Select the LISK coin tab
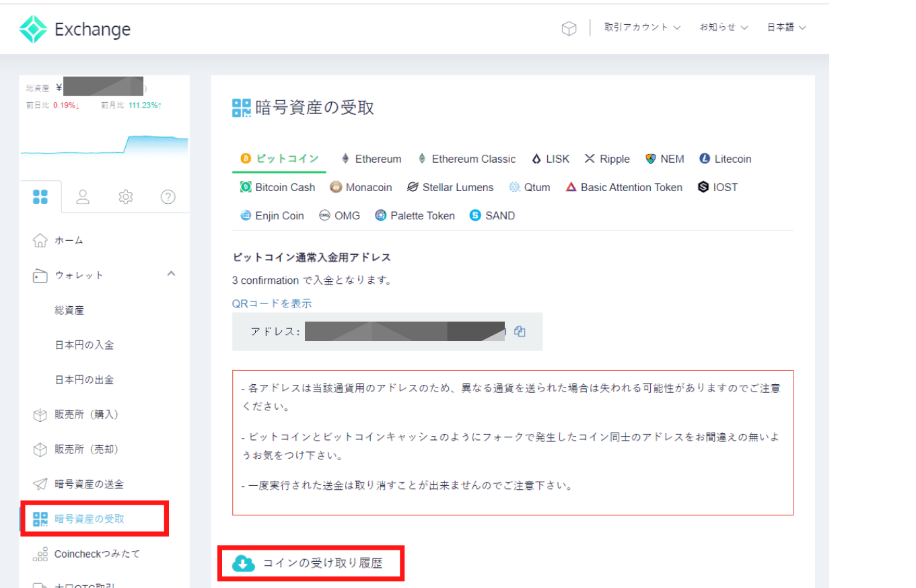 click(x=551, y=159)
